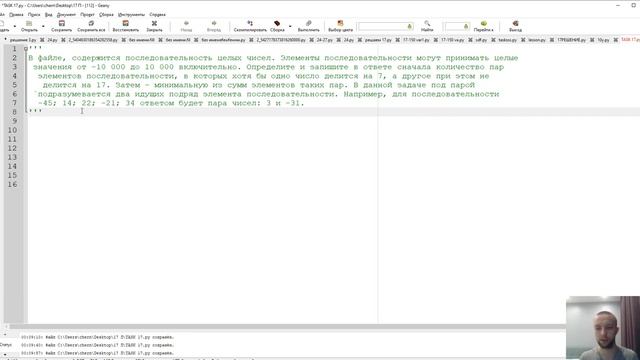Open the Поиск menu
Image resolution: width=640 pixels, height=360 pixels.
tap(34, 15)
